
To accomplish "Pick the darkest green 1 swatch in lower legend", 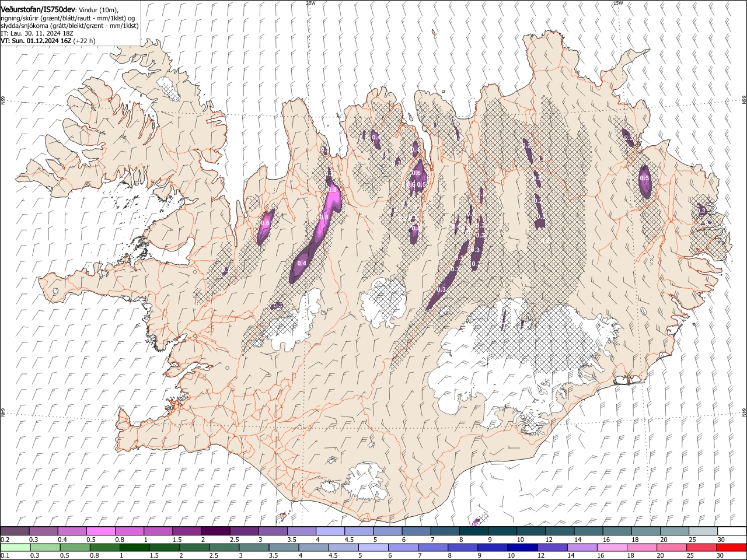I will click(135, 548).
